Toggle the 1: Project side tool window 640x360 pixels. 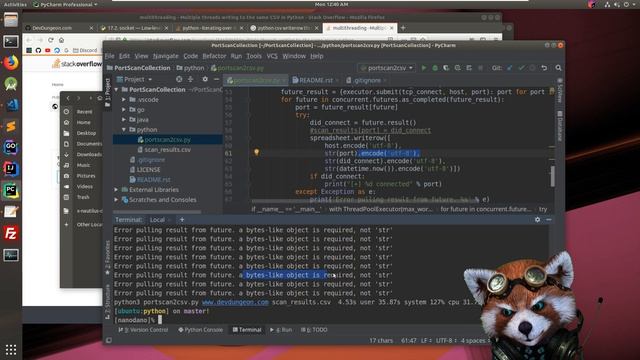coord(108,93)
